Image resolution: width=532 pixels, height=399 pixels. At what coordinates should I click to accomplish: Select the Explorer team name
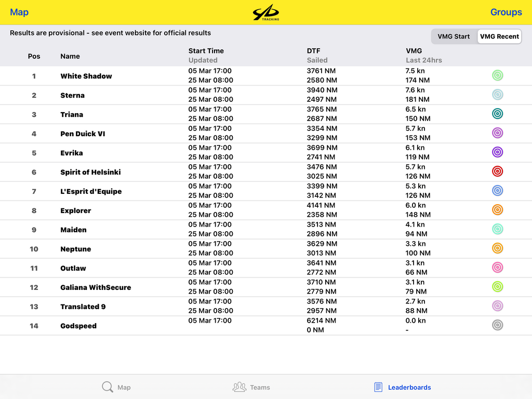pyautogui.click(x=76, y=211)
